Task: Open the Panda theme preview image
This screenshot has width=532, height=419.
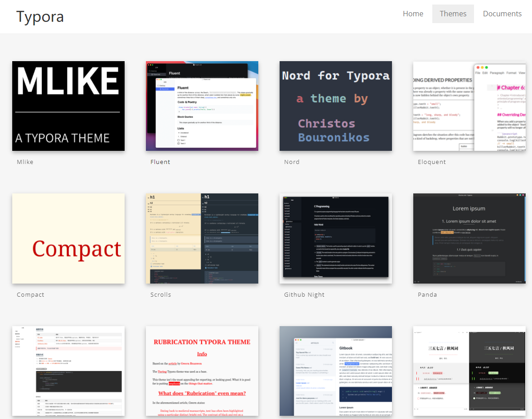Action: point(469,239)
